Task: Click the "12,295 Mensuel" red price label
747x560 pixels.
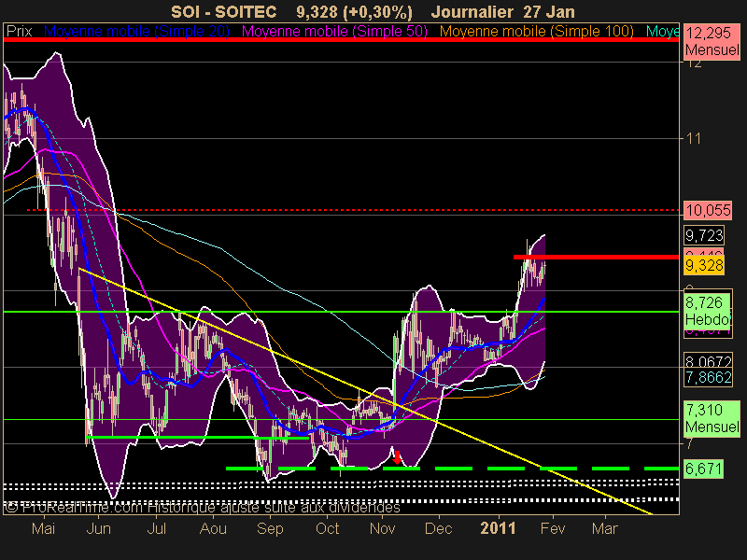Action: tap(712, 41)
